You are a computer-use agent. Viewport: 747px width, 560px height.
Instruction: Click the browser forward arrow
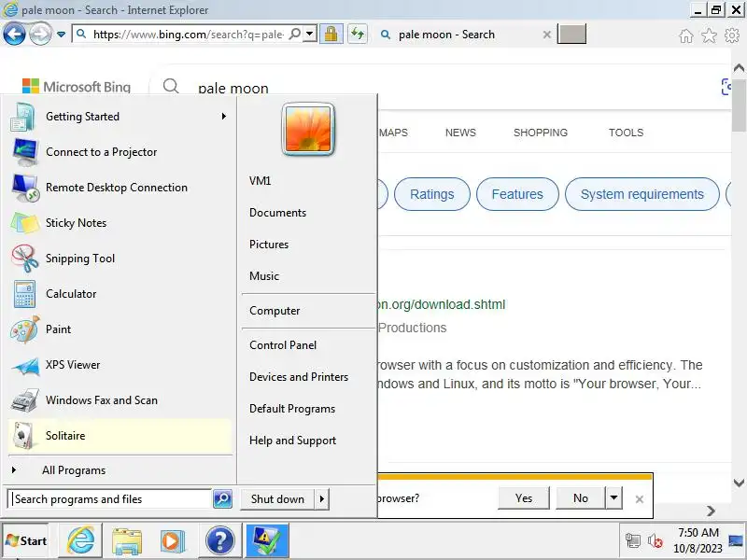coord(40,35)
